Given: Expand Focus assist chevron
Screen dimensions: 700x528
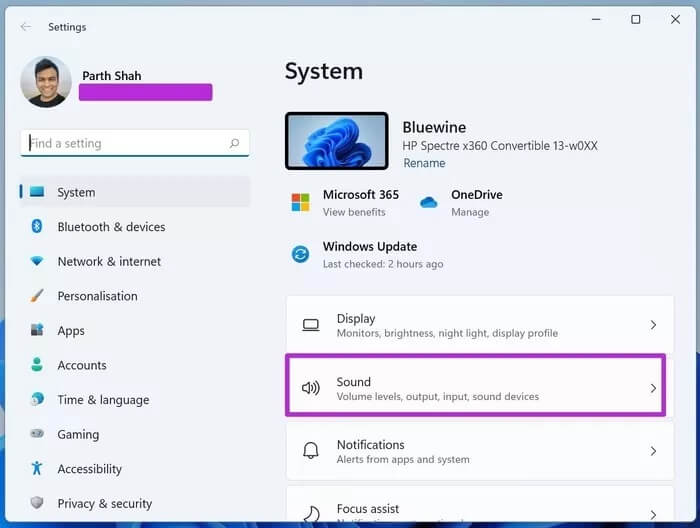Looking at the screenshot, I should pos(653,515).
